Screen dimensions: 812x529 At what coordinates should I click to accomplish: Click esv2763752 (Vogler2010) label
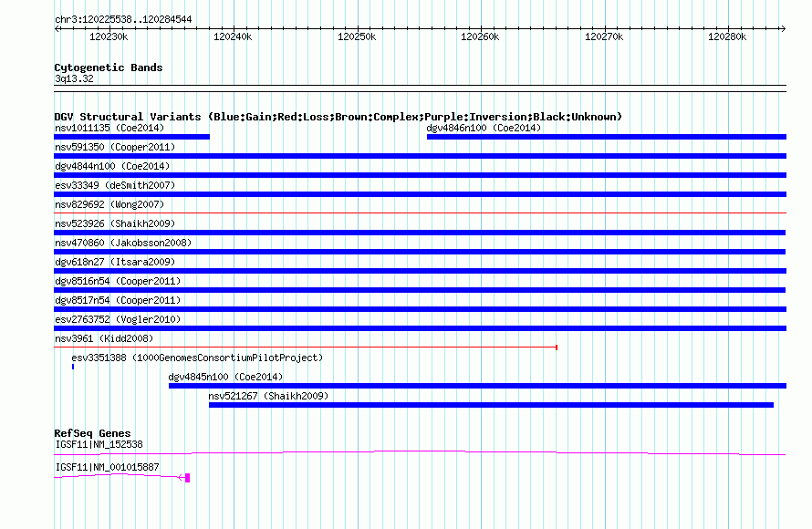pos(118,319)
